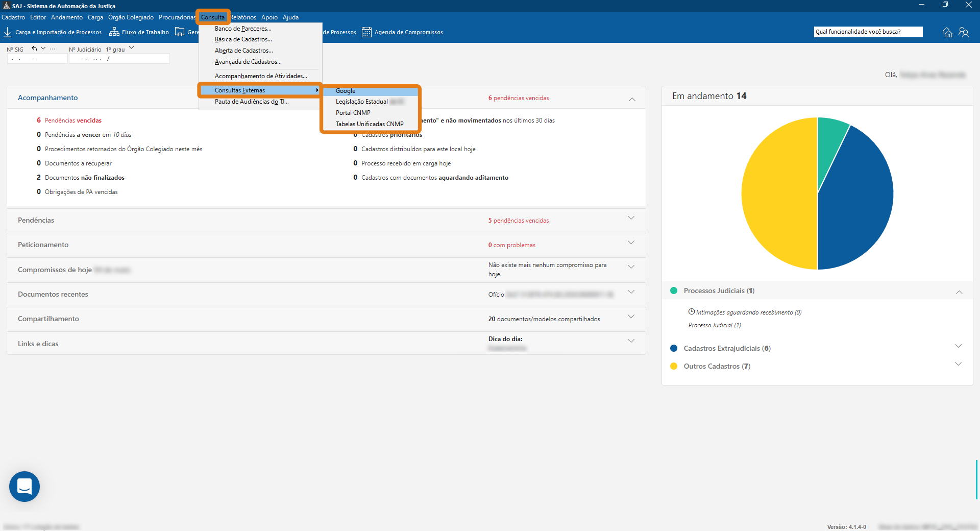Open the Editor menu

point(38,17)
